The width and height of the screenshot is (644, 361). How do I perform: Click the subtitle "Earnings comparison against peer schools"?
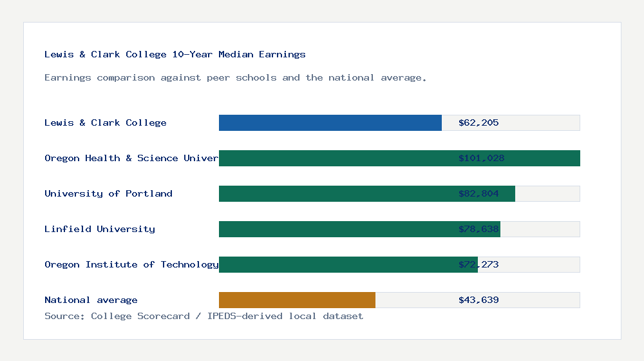160,78
